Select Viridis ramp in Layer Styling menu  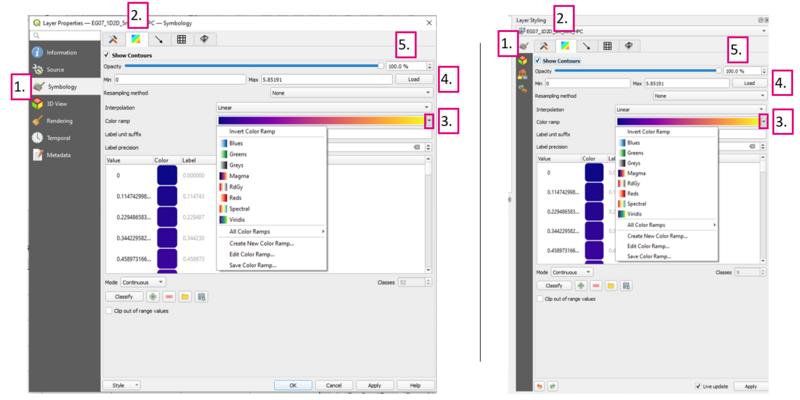coord(636,213)
